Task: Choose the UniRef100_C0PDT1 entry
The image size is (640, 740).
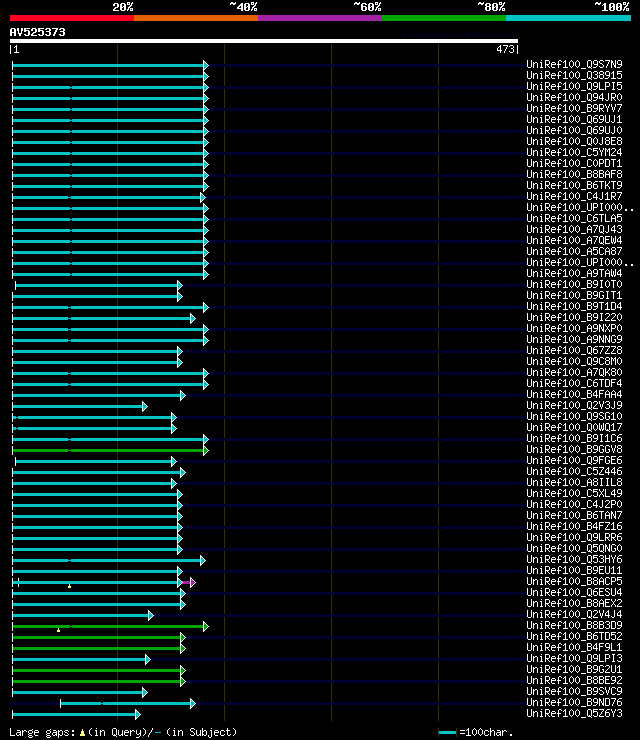Action: pyautogui.click(x=574, y=163)
